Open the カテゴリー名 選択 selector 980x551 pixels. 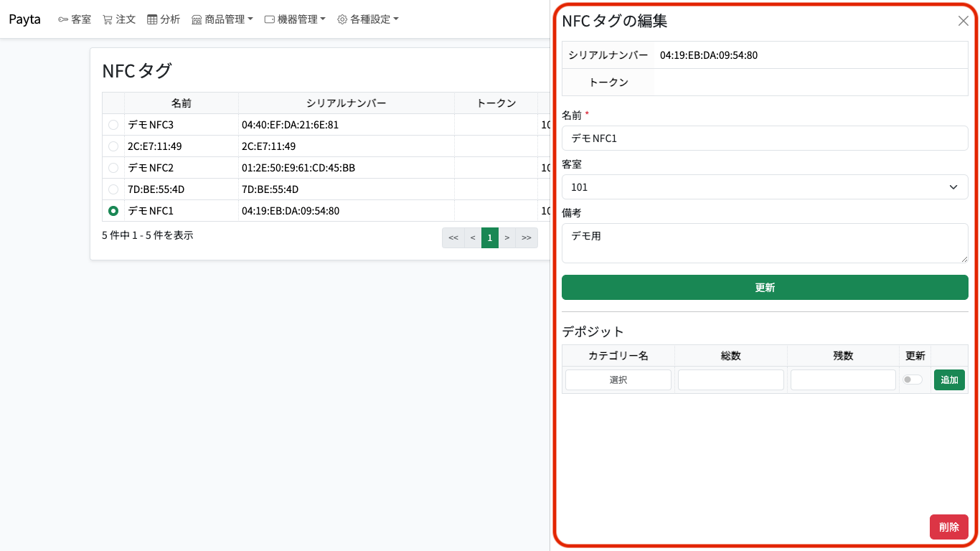(618, 380)
